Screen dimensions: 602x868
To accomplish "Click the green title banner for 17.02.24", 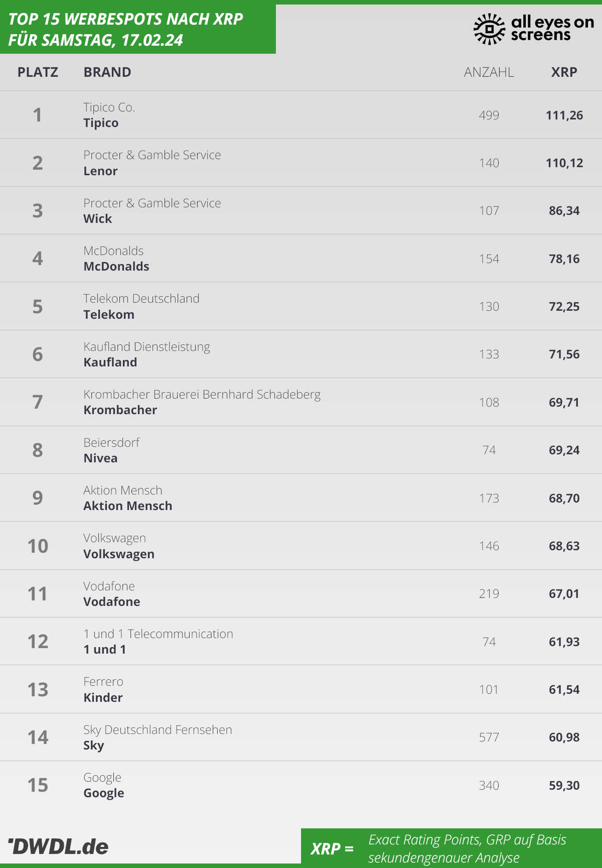I will (x=138, y=29).
